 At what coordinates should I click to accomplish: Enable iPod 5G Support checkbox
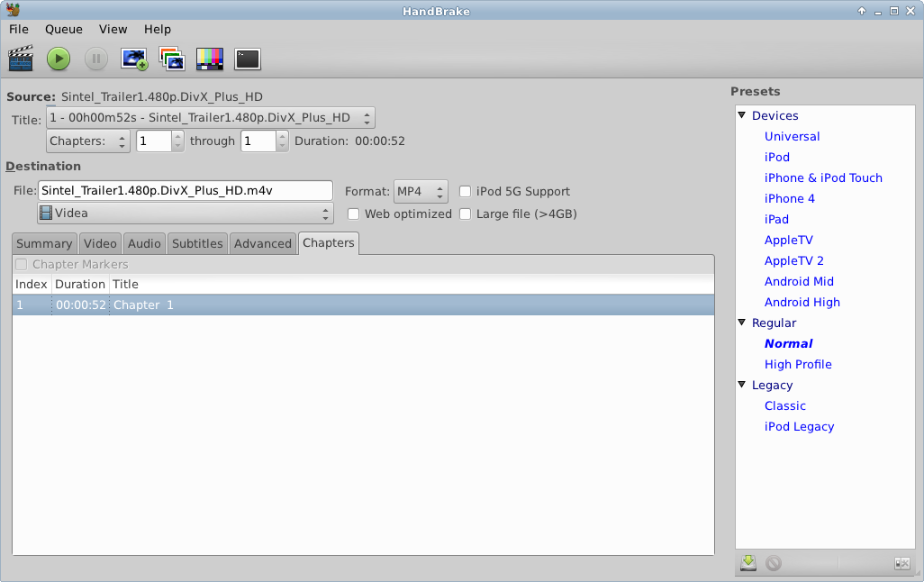[x=465, y=191]
